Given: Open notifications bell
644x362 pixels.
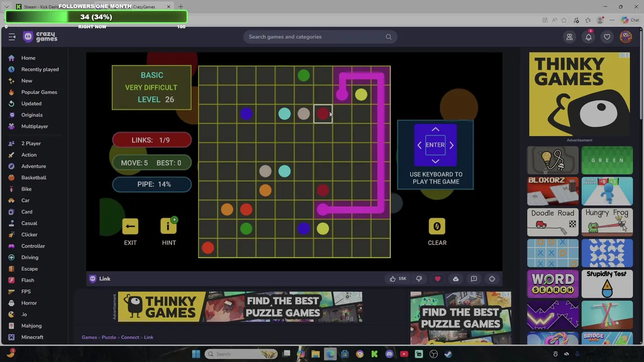Looking at the screenshot, I should coord(589,37).
